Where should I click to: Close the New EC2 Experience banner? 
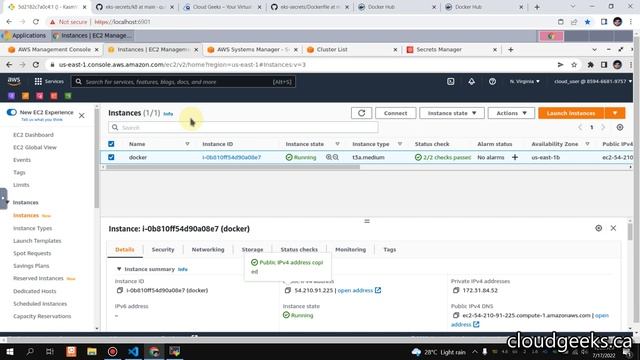click(x=82, y=116)
